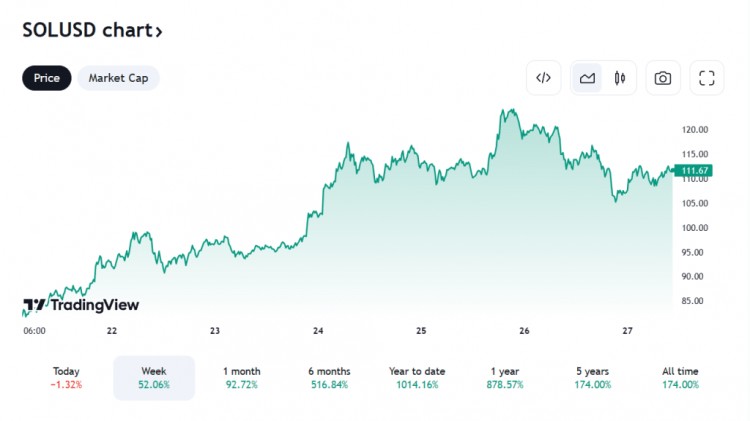Choose the 1 month range

(x=242, y=377)
